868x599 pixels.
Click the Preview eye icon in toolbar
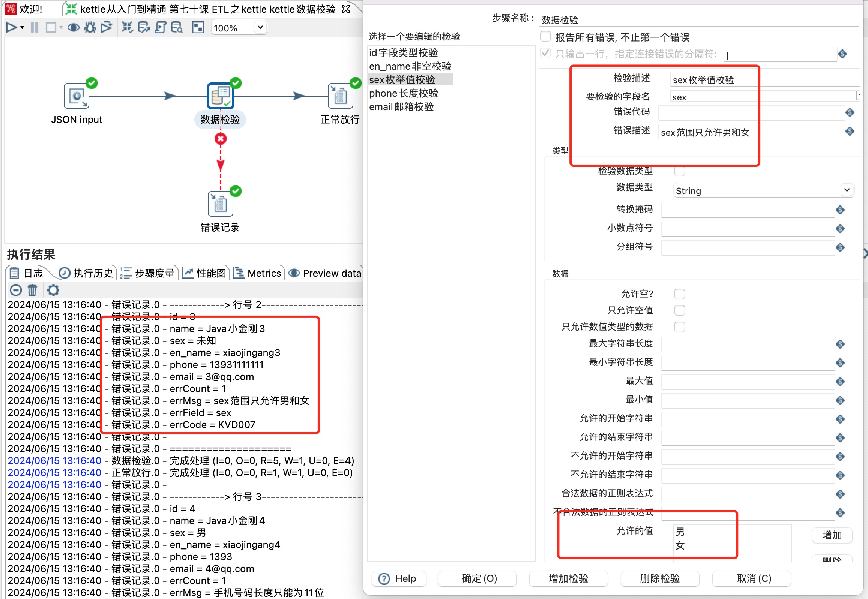click(x=73, y=27)
